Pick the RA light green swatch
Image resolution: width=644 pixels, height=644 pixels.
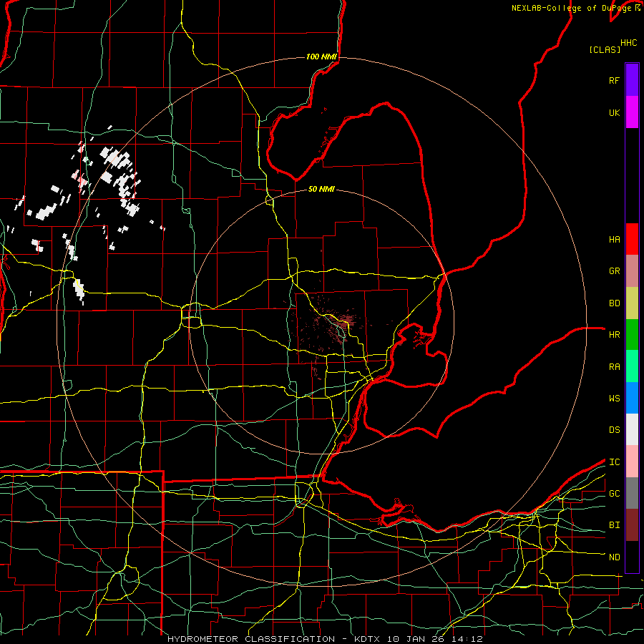[x=632, y=366]
